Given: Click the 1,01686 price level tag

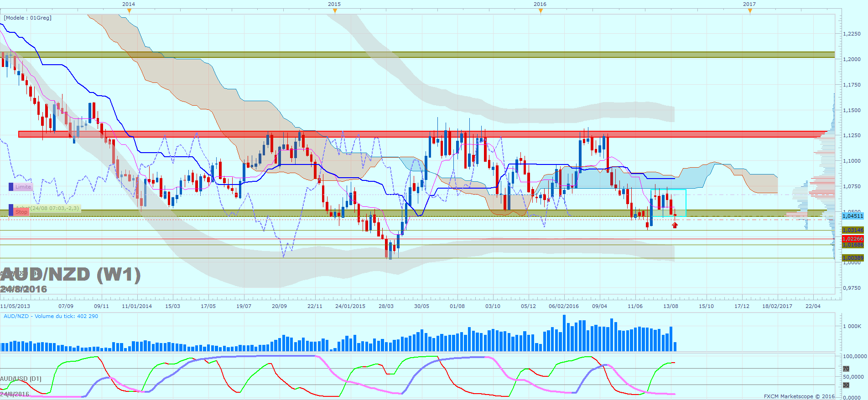Looking at the screenshot, I should (x=852, y=245).
